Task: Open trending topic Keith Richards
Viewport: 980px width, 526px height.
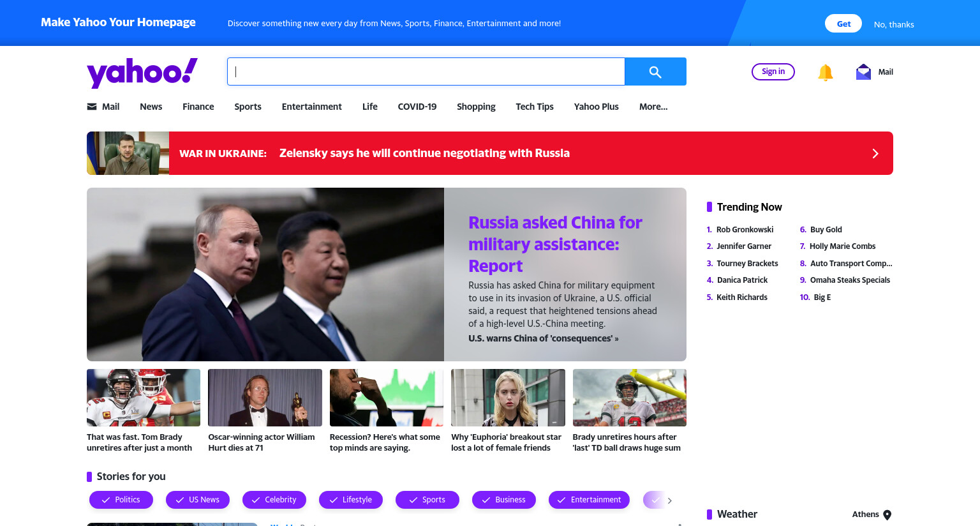Action: [x=742, y=297]
